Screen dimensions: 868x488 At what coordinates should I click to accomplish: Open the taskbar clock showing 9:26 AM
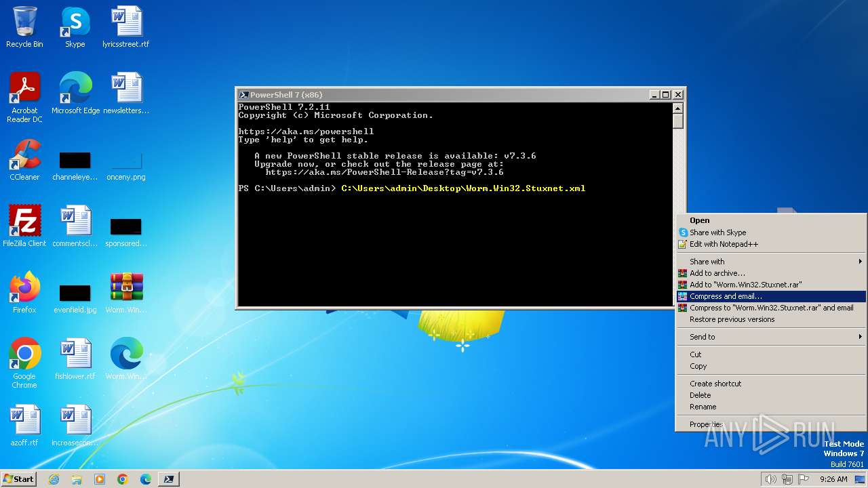click(x=833, y=479)
